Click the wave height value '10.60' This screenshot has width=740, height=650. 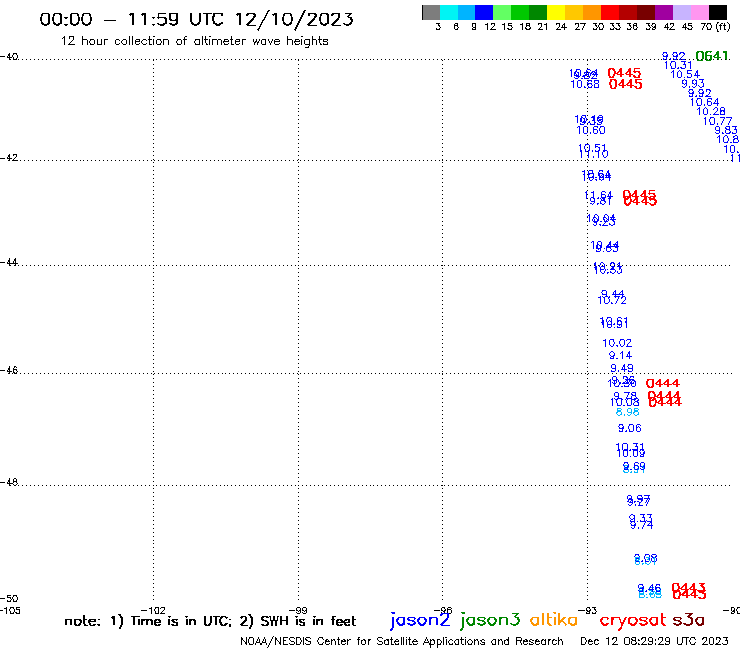[591, 130]
